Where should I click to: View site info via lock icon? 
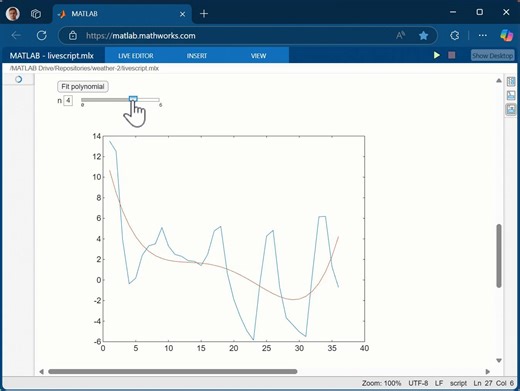(73, 36)
